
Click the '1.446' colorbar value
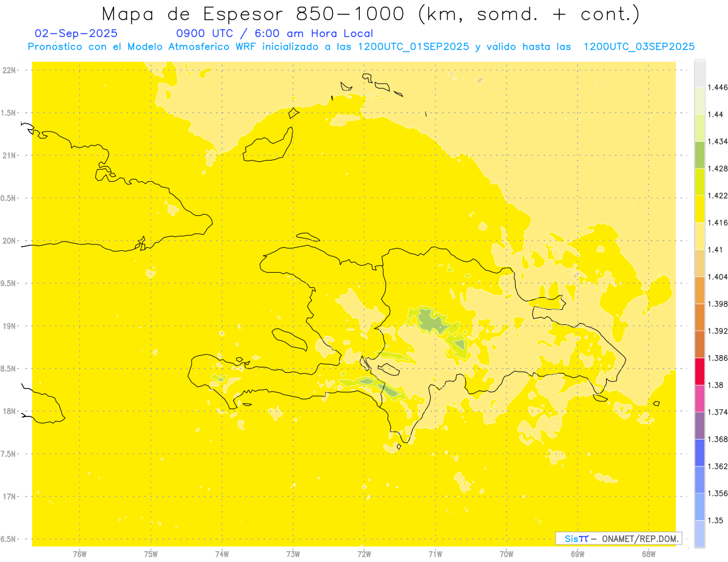pyautogui.click(x=718, y=88)
